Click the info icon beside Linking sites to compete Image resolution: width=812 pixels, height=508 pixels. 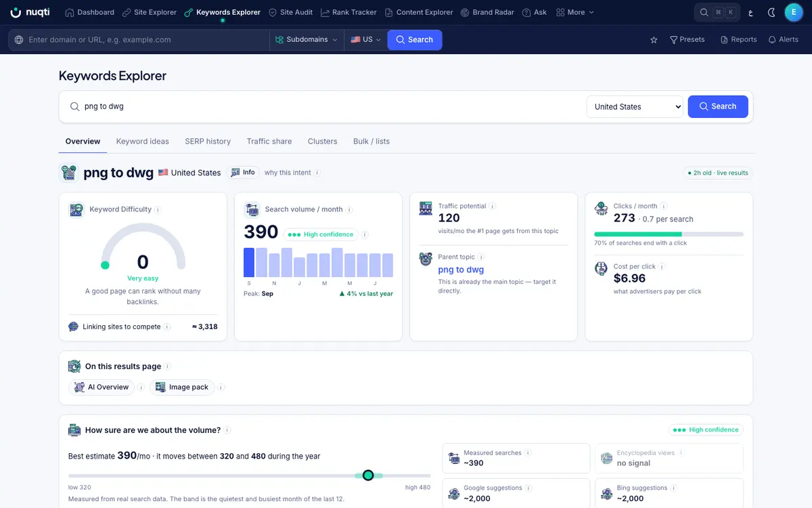(167, 326)
